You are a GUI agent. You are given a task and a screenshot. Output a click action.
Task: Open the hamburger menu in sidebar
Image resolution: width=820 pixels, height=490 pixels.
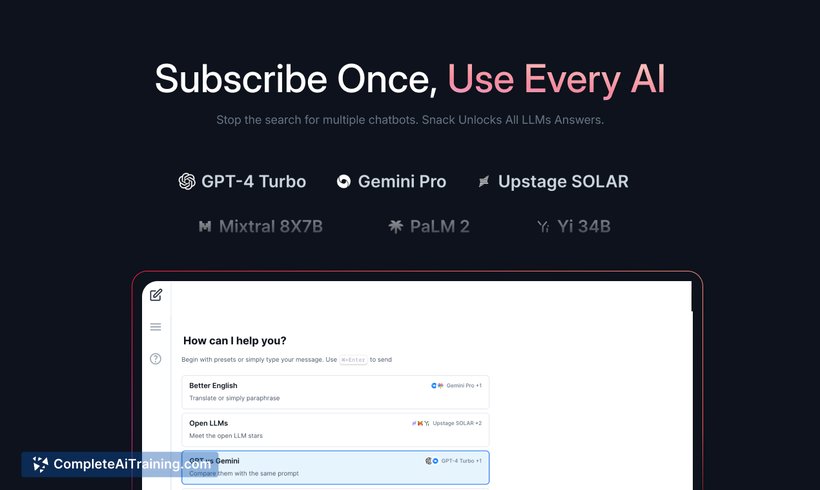155,327
